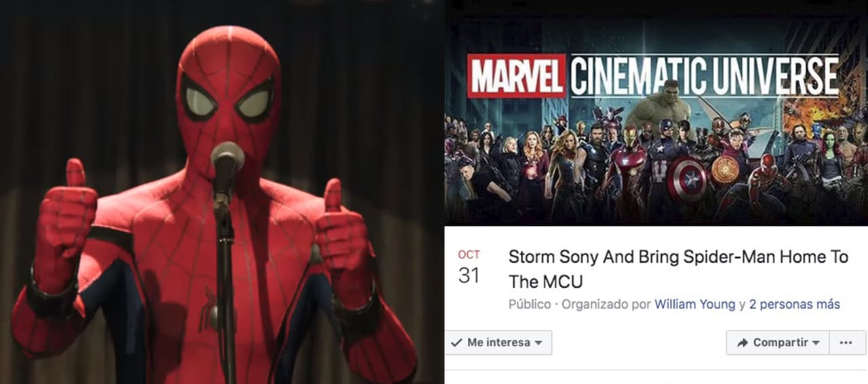Screen dimensions: 868x384
Task: Click the checkmark icon on Me interesa
Action: (457, 343)
